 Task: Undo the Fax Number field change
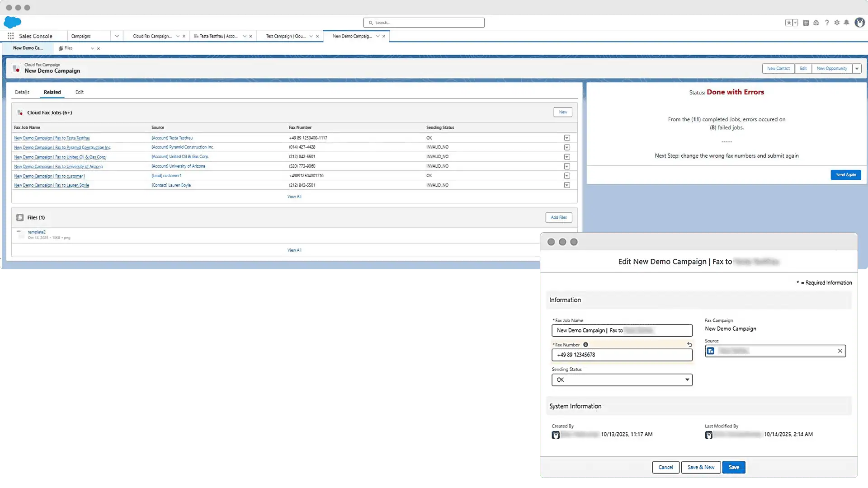[x=689, y=345]
